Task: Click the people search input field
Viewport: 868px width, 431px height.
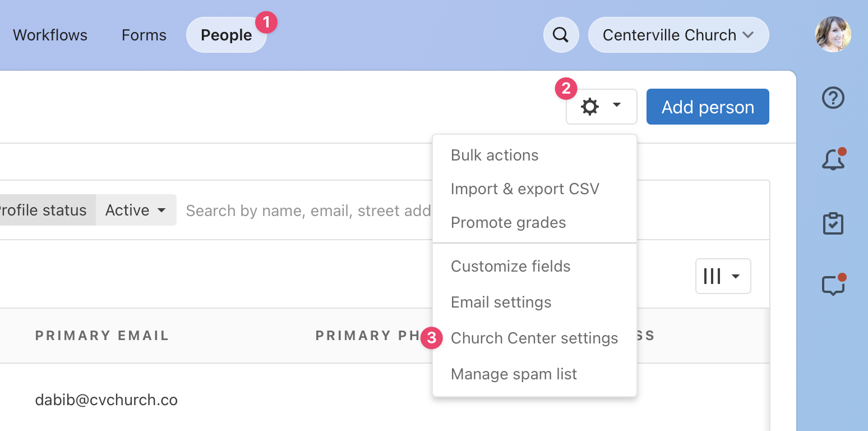Action: pyautogui.click(x=308, y=210)
